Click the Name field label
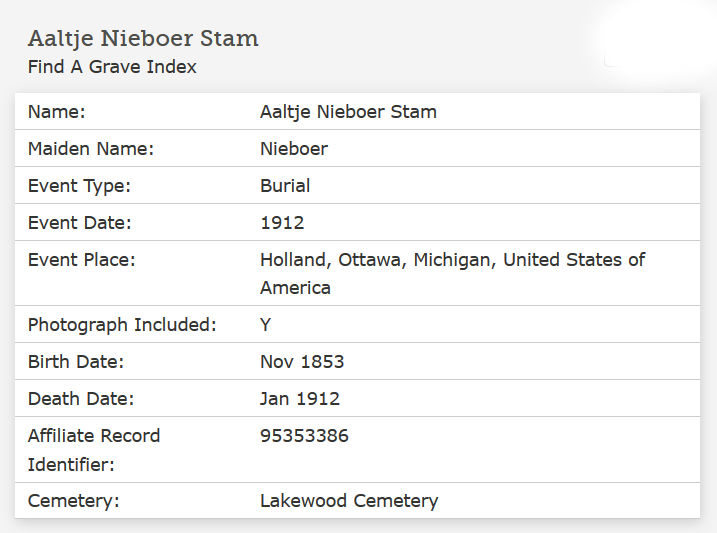The height and width of the screenshot is (533, 717). tap(57, 112)
